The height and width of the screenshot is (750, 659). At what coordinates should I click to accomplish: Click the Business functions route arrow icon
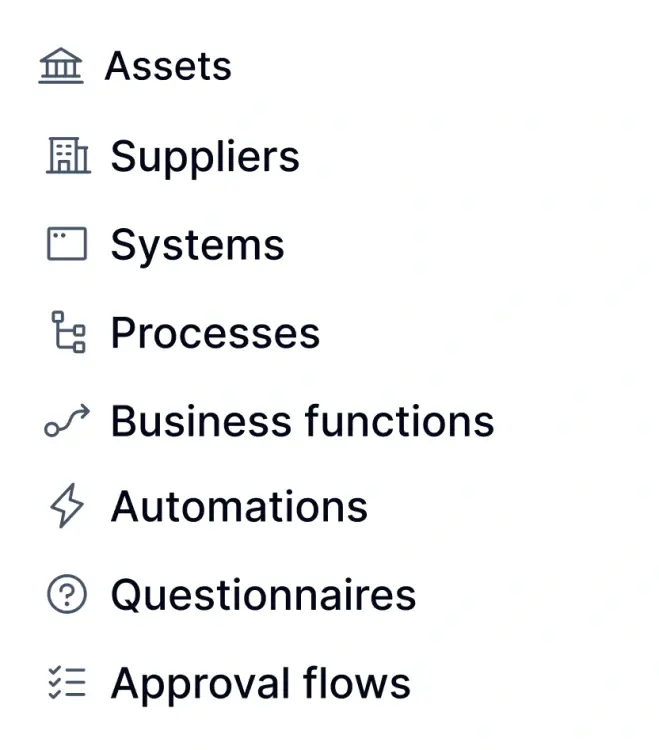[67, 421]
